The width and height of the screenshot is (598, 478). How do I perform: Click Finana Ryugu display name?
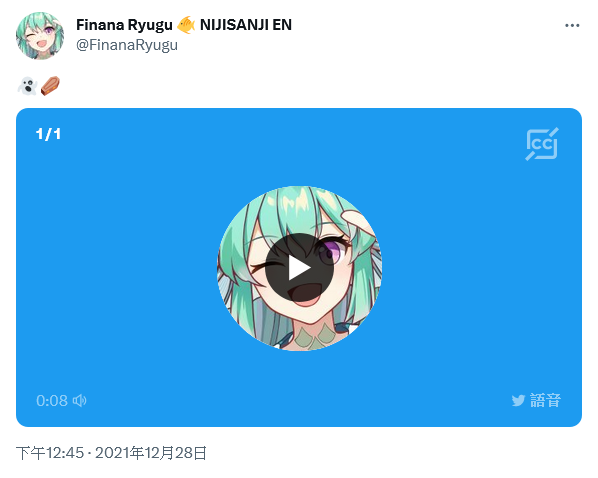pos(124,25)
